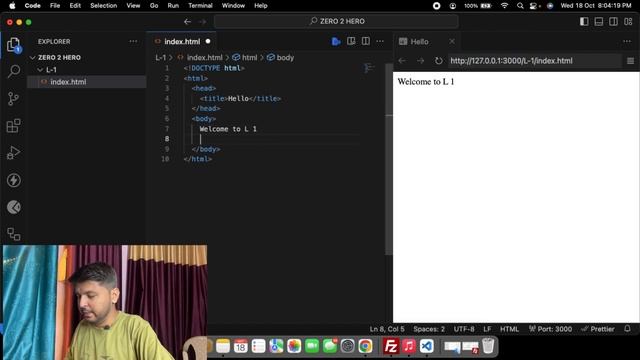This screenshot has height=360, width=640.
Task: Switch to the Hello preview tab
Action: click(x=419, y=41)
